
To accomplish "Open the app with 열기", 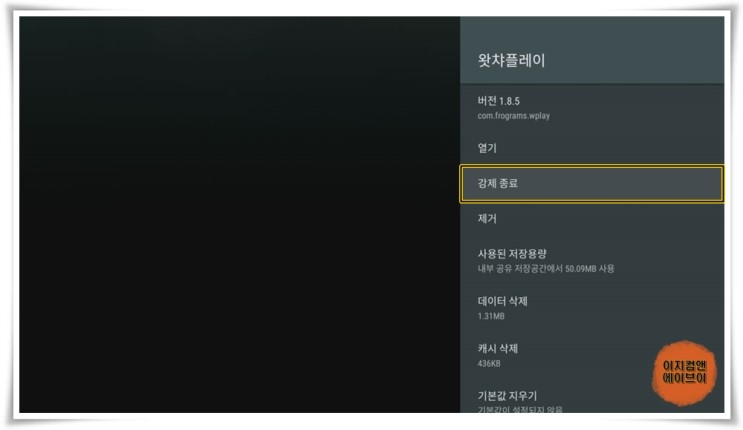I will (592, 148).
